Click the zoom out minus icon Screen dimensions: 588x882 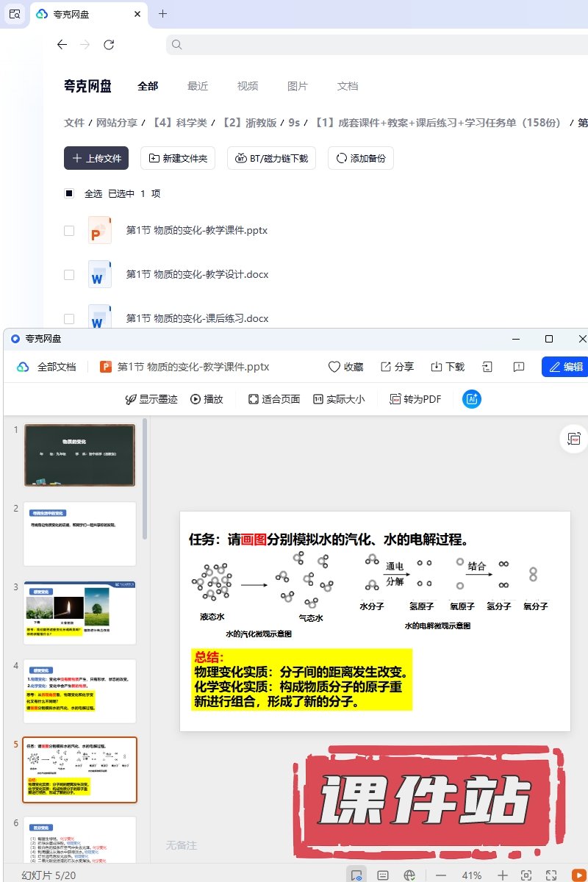pyautogui.click(x=441, y=875)
